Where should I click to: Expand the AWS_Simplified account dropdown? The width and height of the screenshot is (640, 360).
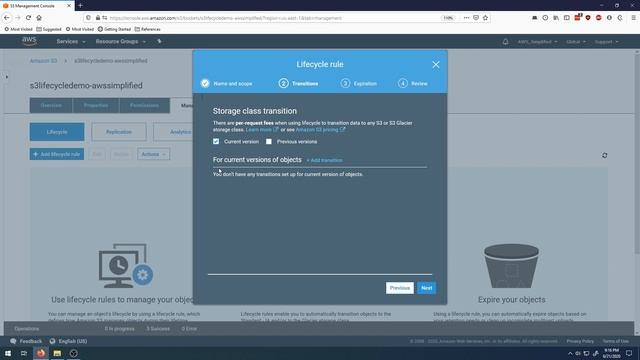pos(537,42)
